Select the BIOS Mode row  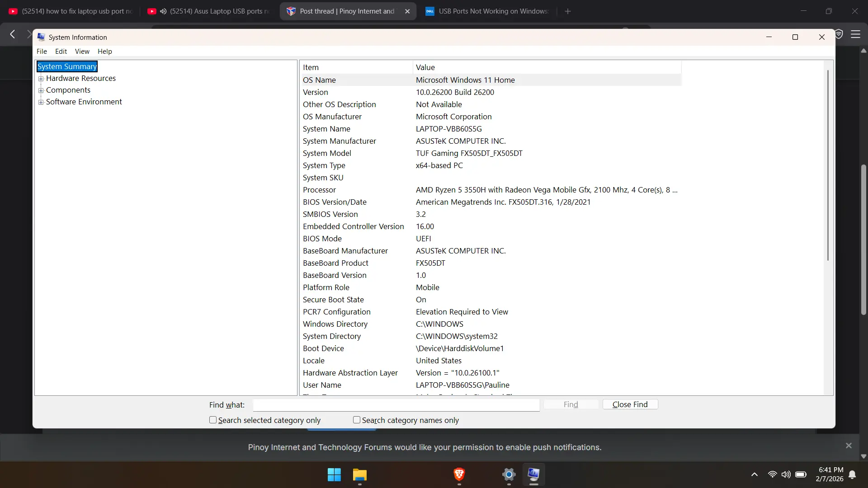(x=491, y=239)
